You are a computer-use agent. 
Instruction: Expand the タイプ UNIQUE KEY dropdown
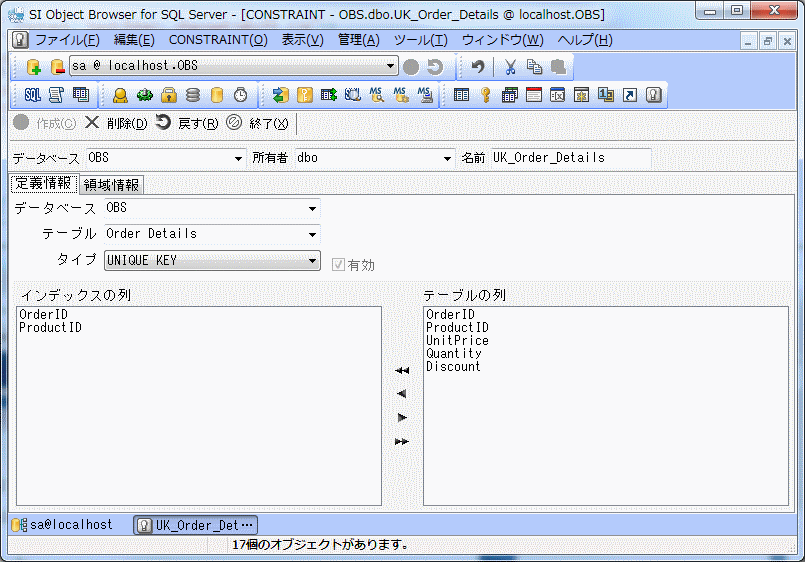[x=312, y=261]
